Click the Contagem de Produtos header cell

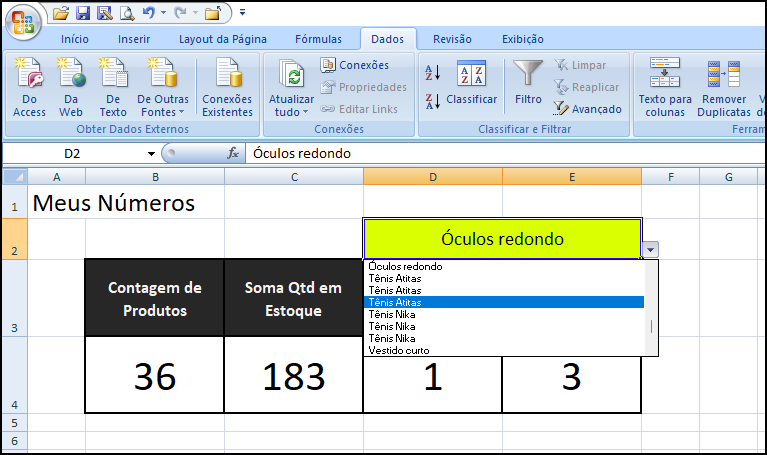click(x=155, y=298)
